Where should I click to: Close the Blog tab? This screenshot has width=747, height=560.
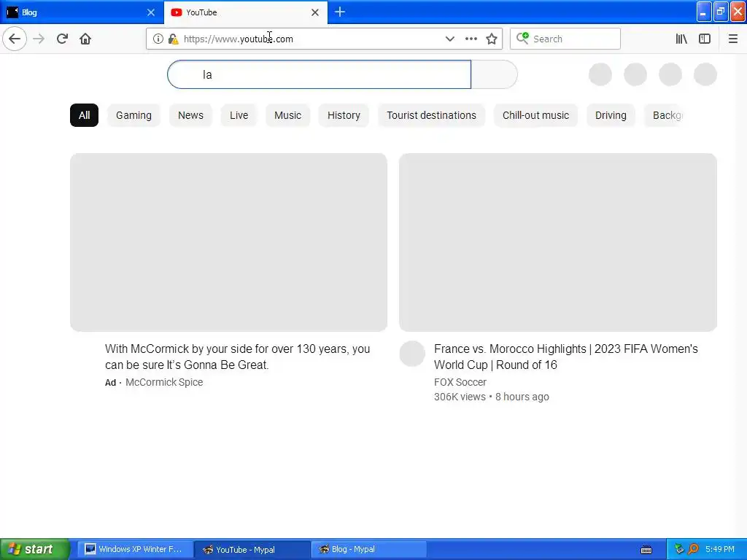point(151,12)
